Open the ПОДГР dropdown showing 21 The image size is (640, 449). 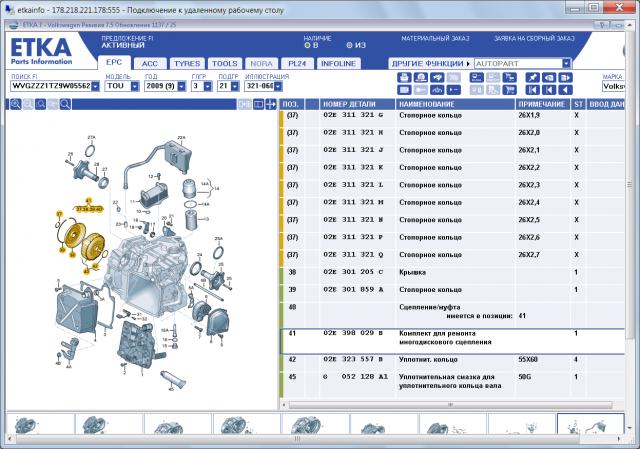(235, 86)
